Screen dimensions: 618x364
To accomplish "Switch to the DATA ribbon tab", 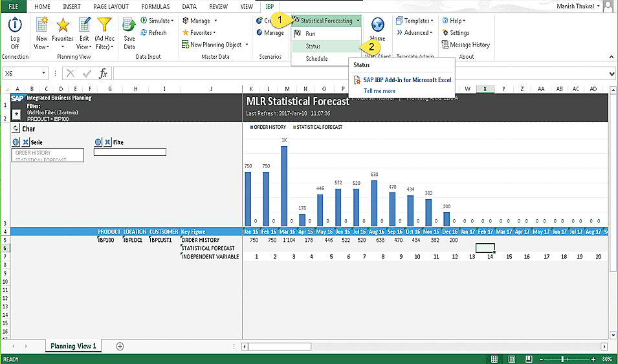I will click(x=189, y=6).
